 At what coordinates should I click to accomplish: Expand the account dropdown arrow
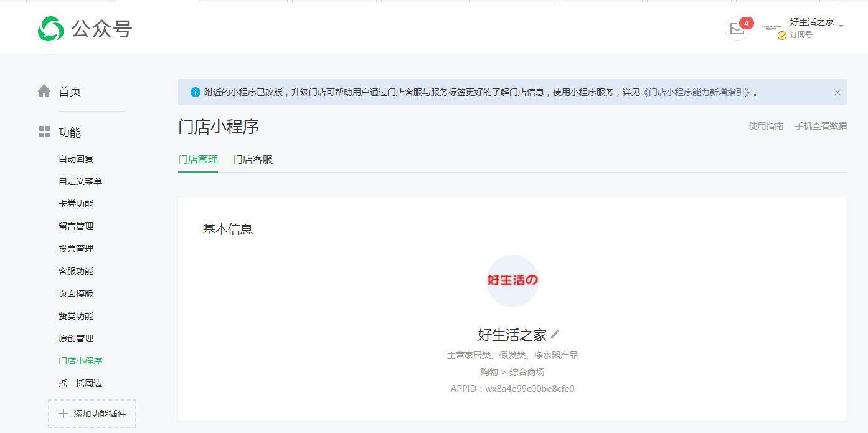(841, 26)
